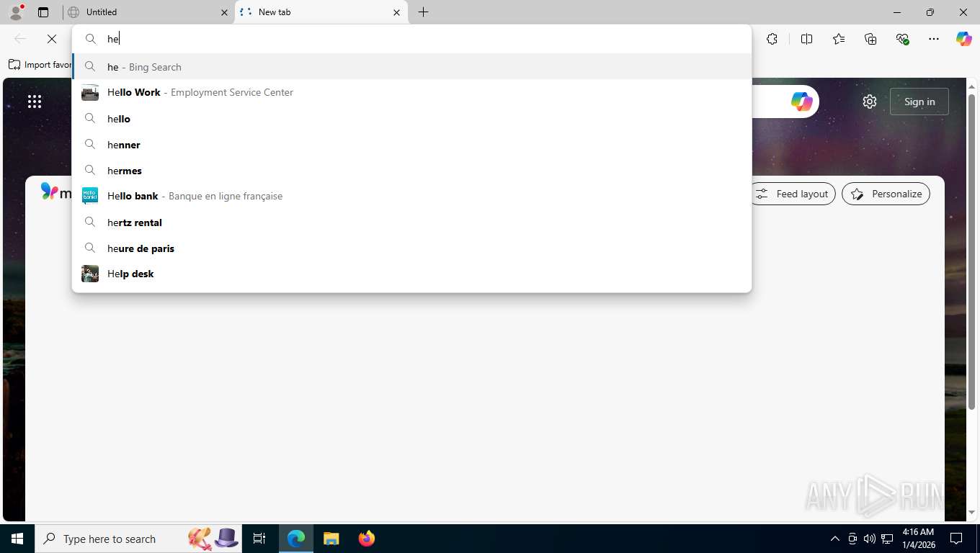Click Import favorites in bookmarks bar

40,65
